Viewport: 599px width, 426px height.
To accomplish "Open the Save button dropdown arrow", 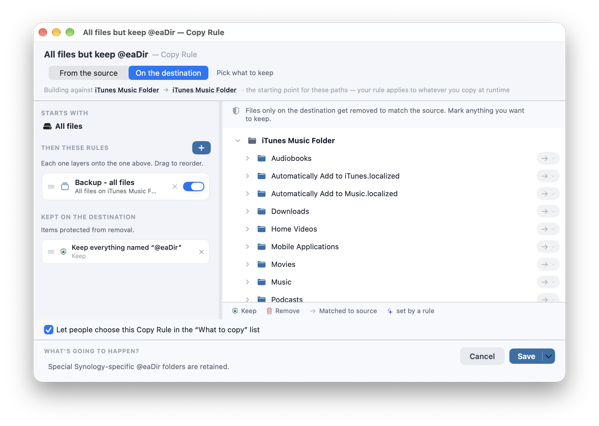I will click(549, 356).
